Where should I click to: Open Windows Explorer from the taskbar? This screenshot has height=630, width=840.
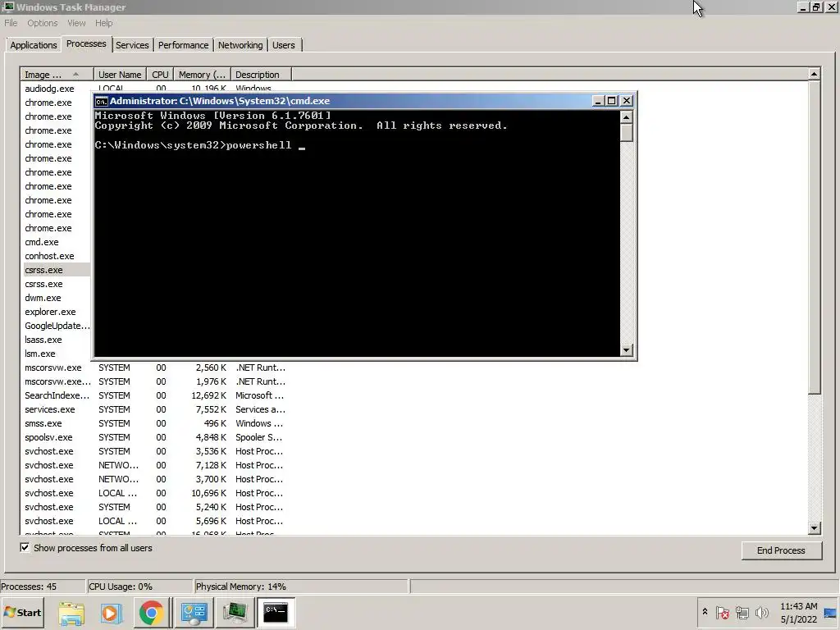71,613
